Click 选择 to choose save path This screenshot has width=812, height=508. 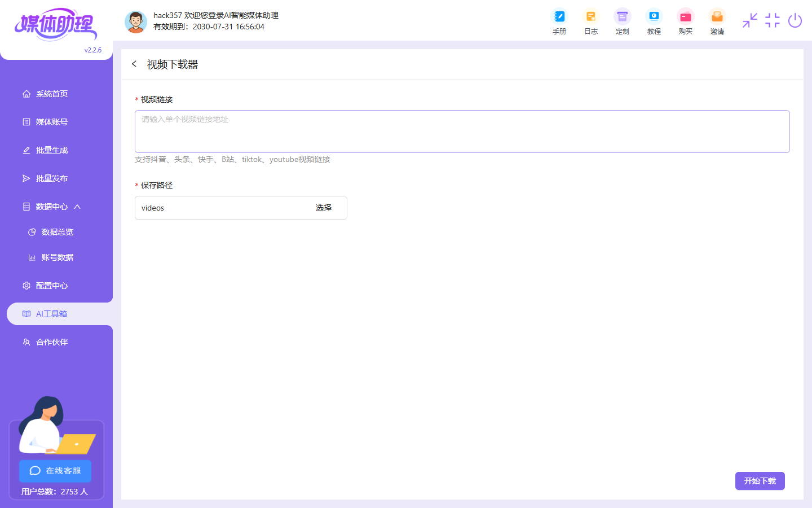pos(323,208)
